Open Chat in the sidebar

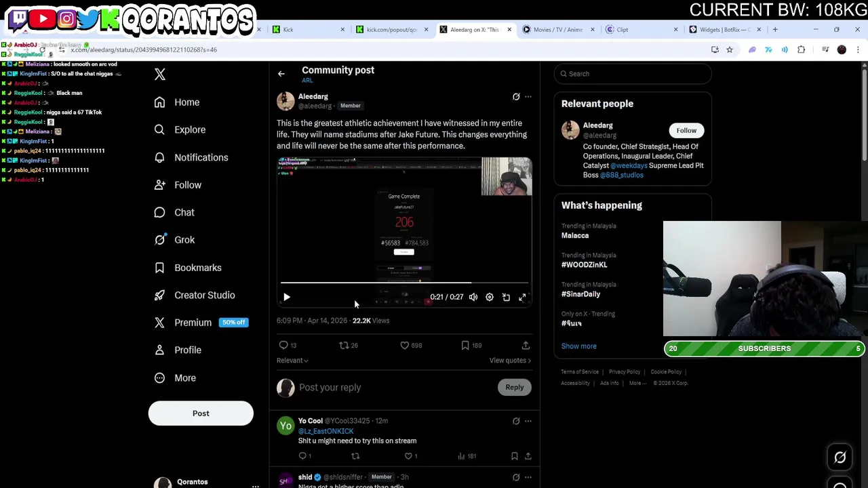[174, 212]
